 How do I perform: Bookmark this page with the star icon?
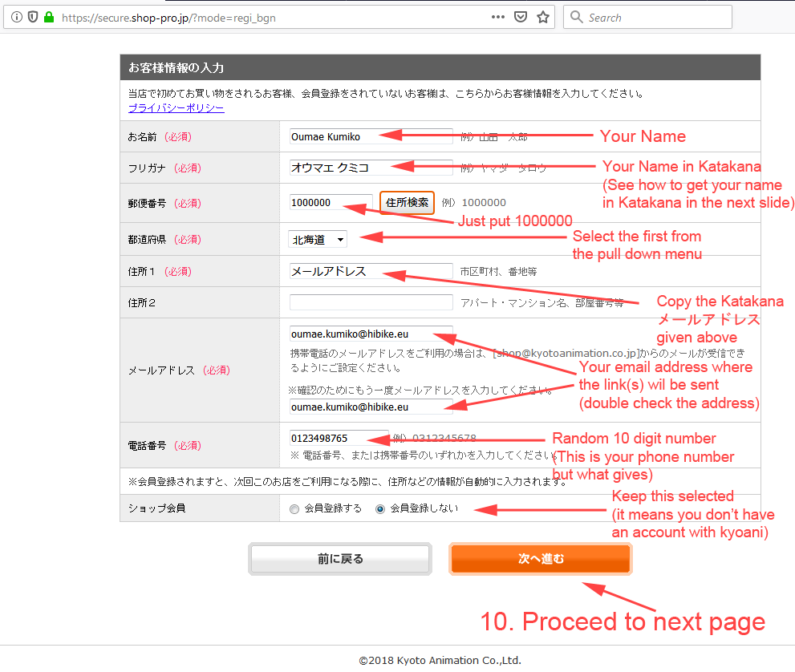pyautogui.click(x=543, y=17)
